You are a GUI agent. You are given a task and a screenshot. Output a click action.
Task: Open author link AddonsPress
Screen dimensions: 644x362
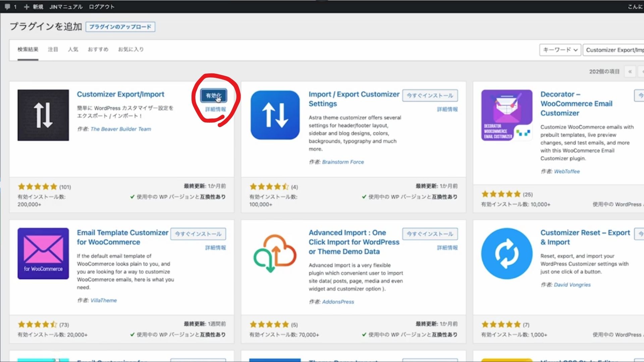click(x=338, y=302)
